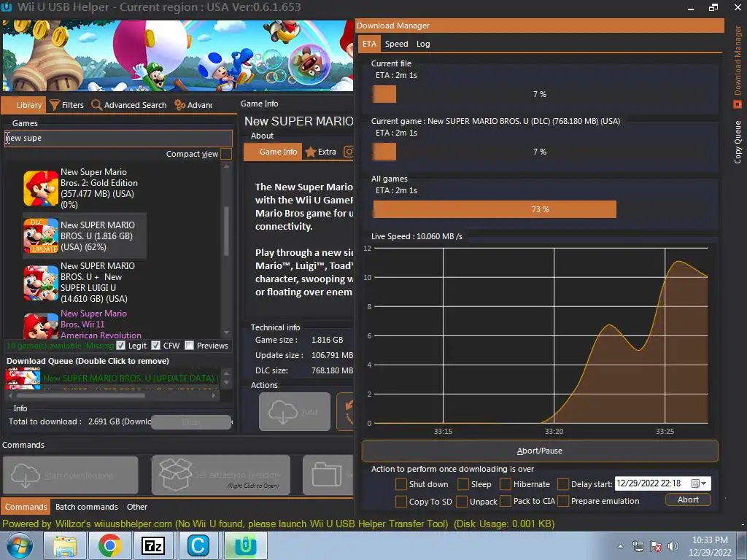This screenshot has height=560, width=747.
Task: Toggle the Compact view checkbox
Action: pyautogui.click(x=226, y=154)
